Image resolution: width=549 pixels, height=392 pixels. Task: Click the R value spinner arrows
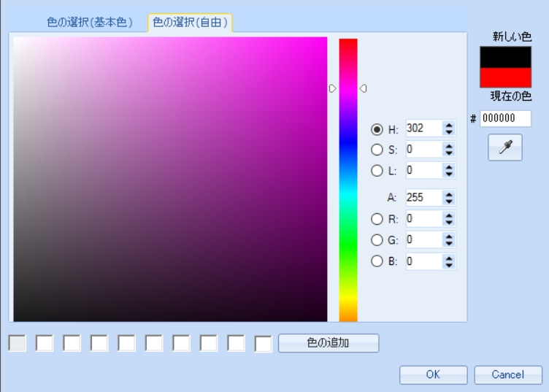click(x=449, y=218)
